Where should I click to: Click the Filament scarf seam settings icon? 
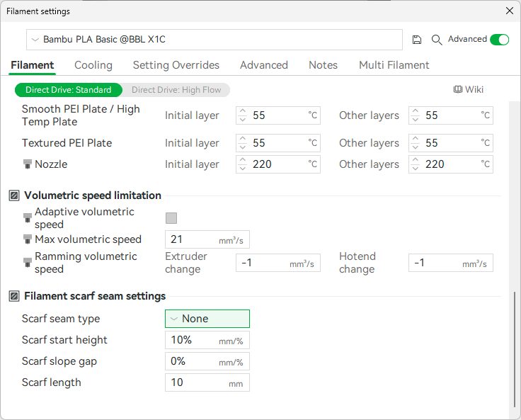(14, 296)
